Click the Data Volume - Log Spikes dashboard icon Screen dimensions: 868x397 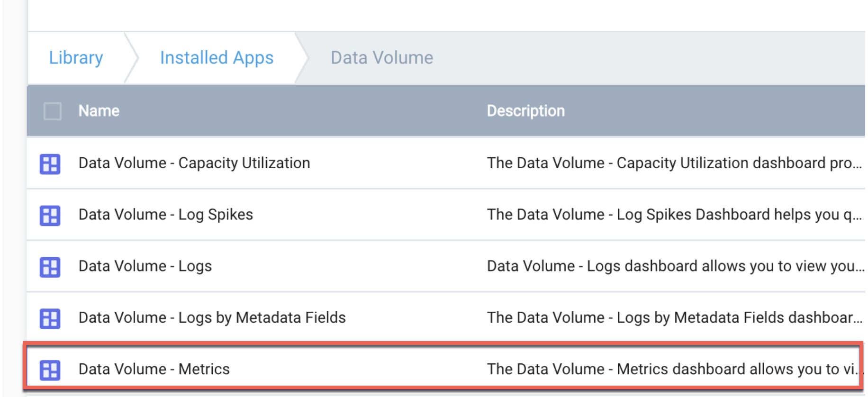pyautogui.click(x=50, y=215)
